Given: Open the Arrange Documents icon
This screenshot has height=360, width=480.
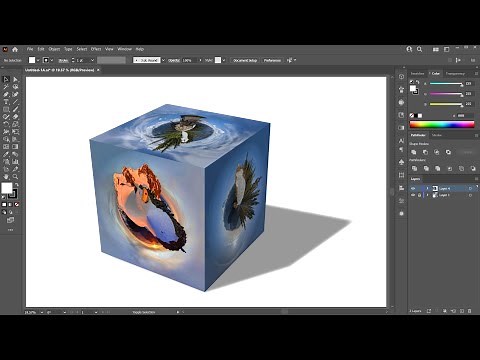Looking at the screenshot, I should [436, 49].
